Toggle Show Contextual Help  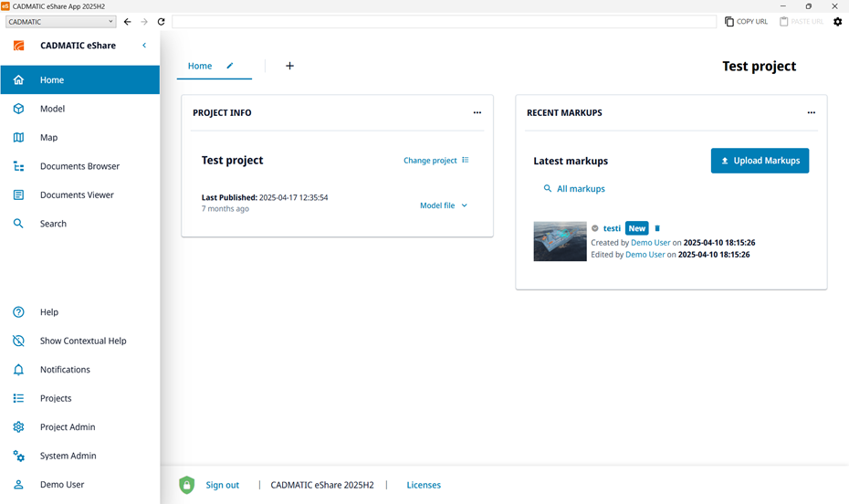tap(82, 341)
